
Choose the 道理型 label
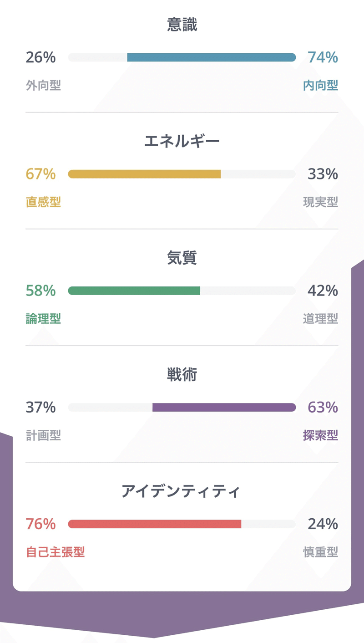[320, 319]
